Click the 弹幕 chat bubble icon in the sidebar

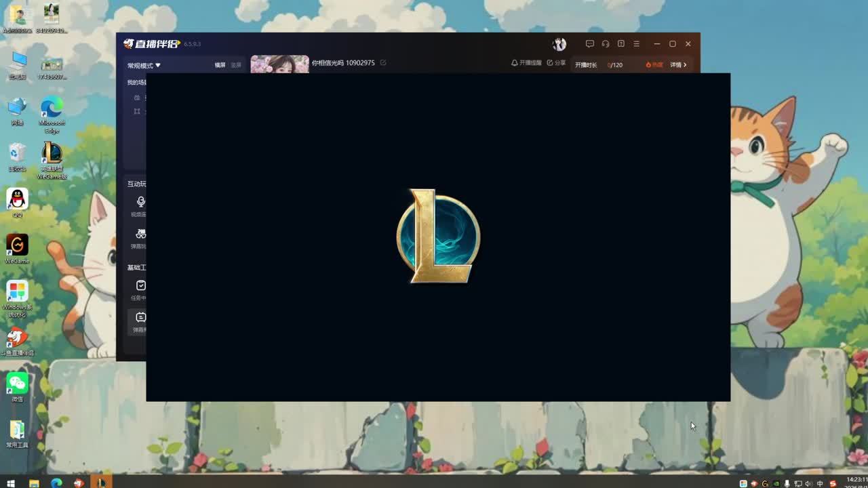[140, 317]
